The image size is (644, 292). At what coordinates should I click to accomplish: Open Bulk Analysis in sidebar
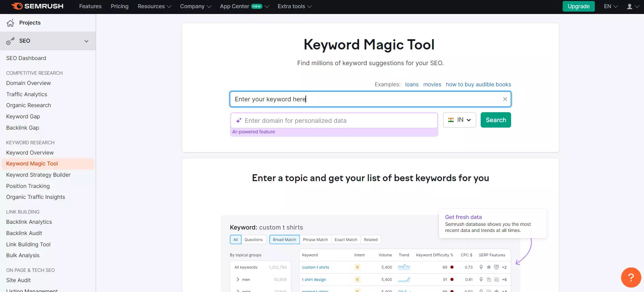pos(23,255)
